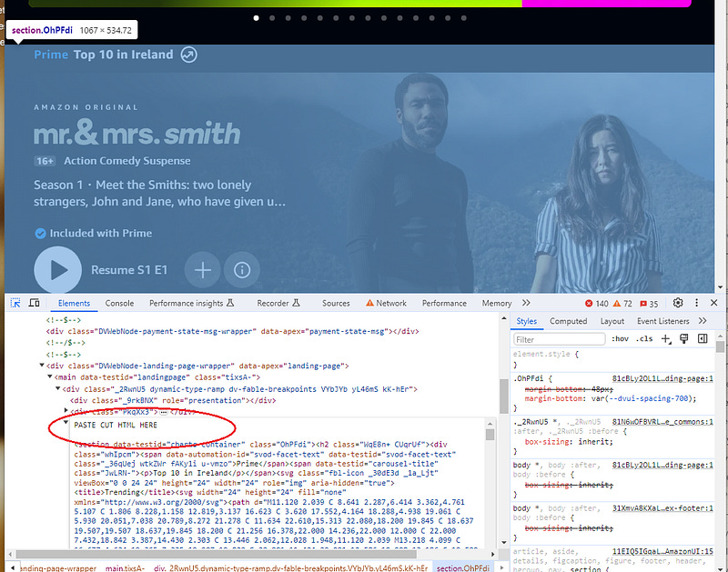Viewport: 728px width, 572px height.
Task: Toggle computed styles sidebar icon
Action: (x=703, y=338)
